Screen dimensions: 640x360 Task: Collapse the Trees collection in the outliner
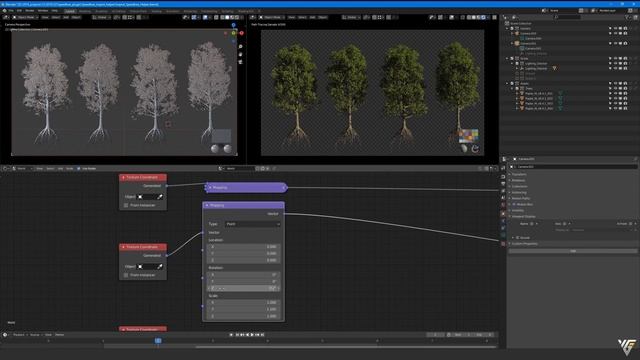pyautogui.click(x=512, y=89)
